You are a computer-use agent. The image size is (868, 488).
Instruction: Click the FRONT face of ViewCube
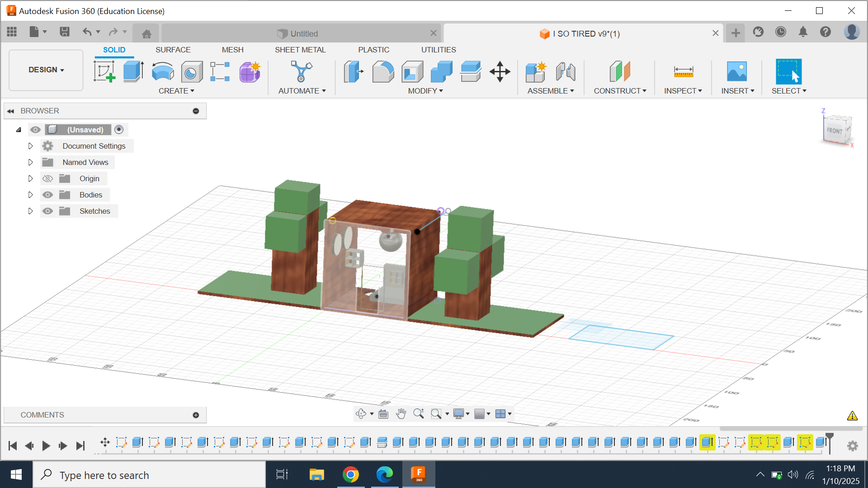(835, 131)
